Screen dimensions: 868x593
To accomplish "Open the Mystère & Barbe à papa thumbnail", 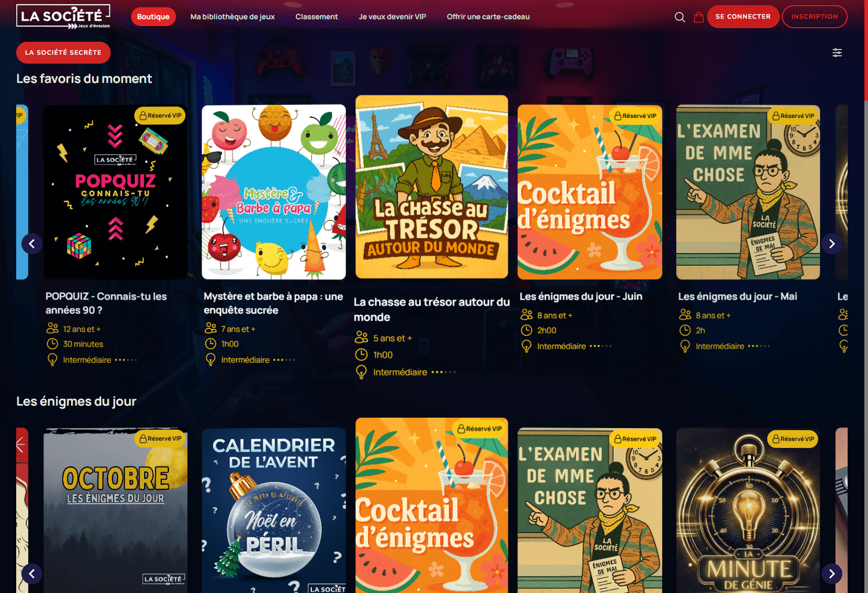I will (274, 192).
